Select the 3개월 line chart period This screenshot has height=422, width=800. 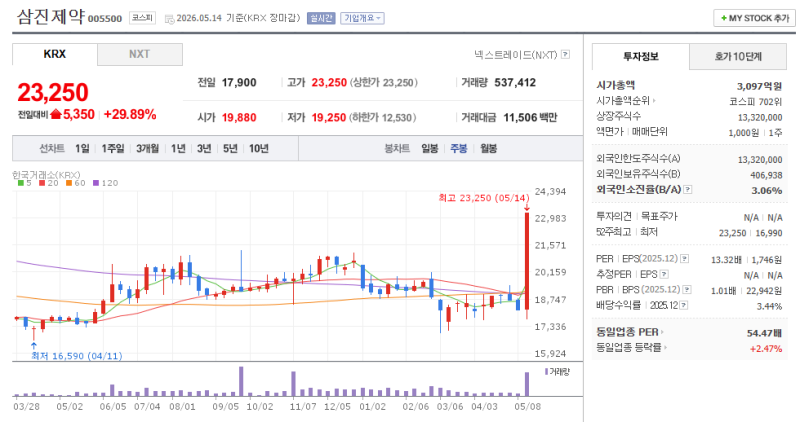pyautogui.click(x=147, y=148)
